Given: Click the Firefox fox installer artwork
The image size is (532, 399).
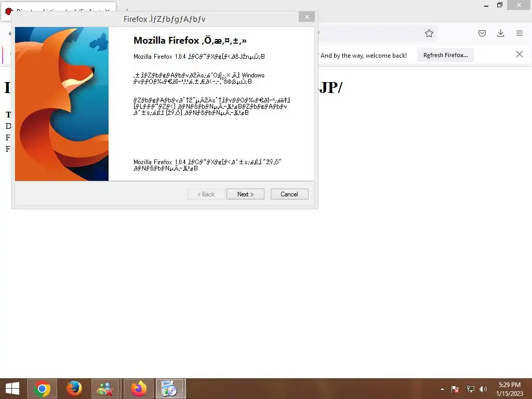Looking at the screenshot, I should (62, 104).
